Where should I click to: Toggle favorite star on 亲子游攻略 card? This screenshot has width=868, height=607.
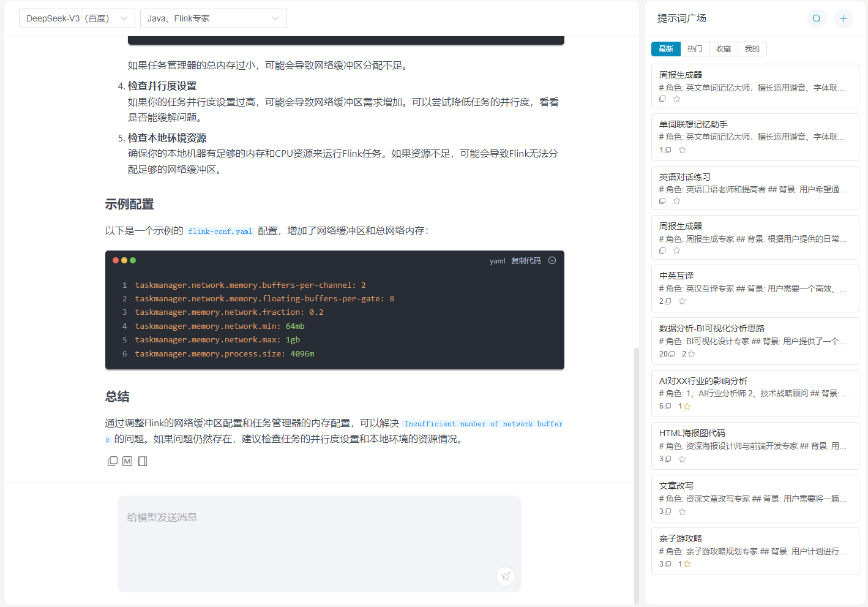click(x=687, y=564)
